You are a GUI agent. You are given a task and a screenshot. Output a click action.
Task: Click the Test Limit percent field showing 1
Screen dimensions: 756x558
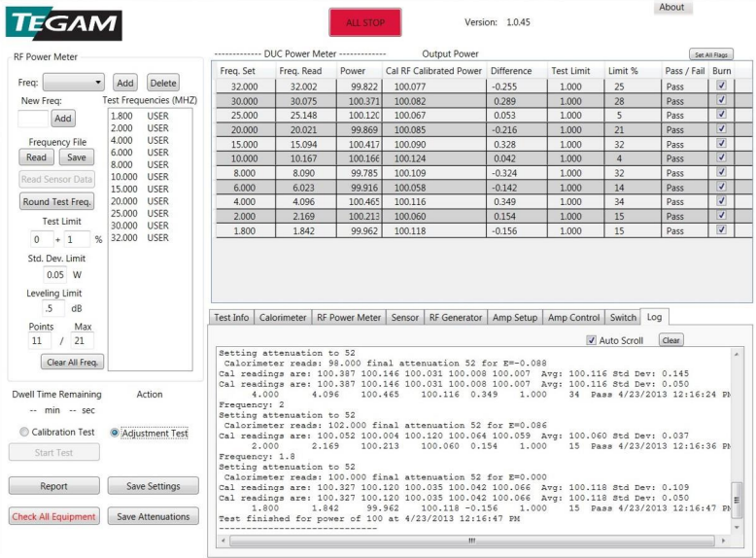pos(77,239)
